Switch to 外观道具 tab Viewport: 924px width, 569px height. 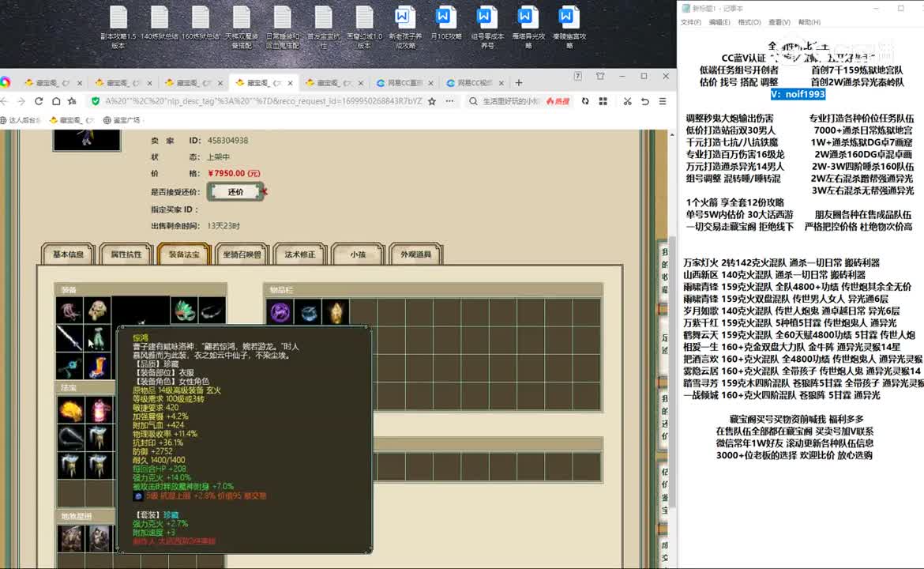(416, 254)
